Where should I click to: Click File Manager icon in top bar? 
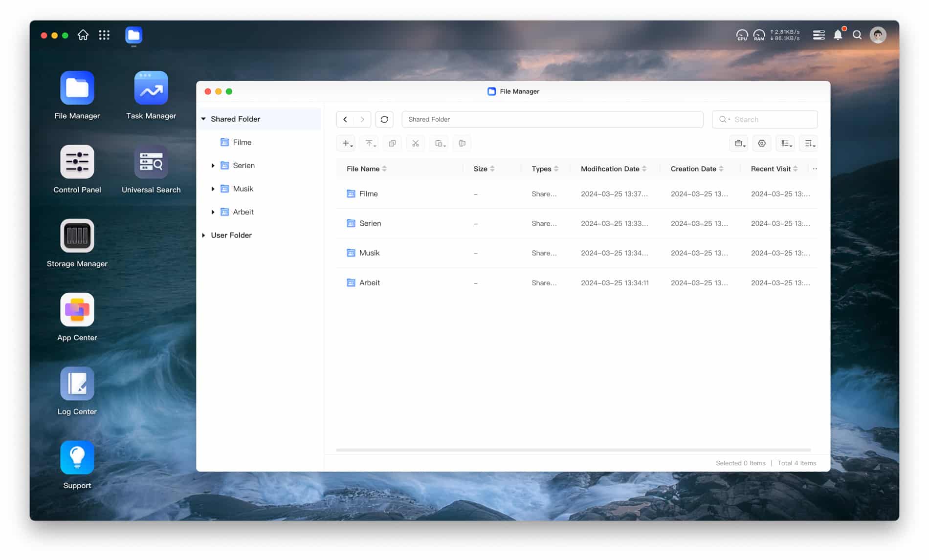[133, 35]
